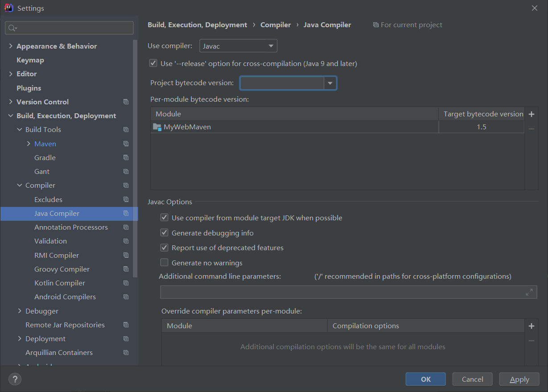
Task: Toggle Use compiler from module target JDK
Action: coord(165,218)
